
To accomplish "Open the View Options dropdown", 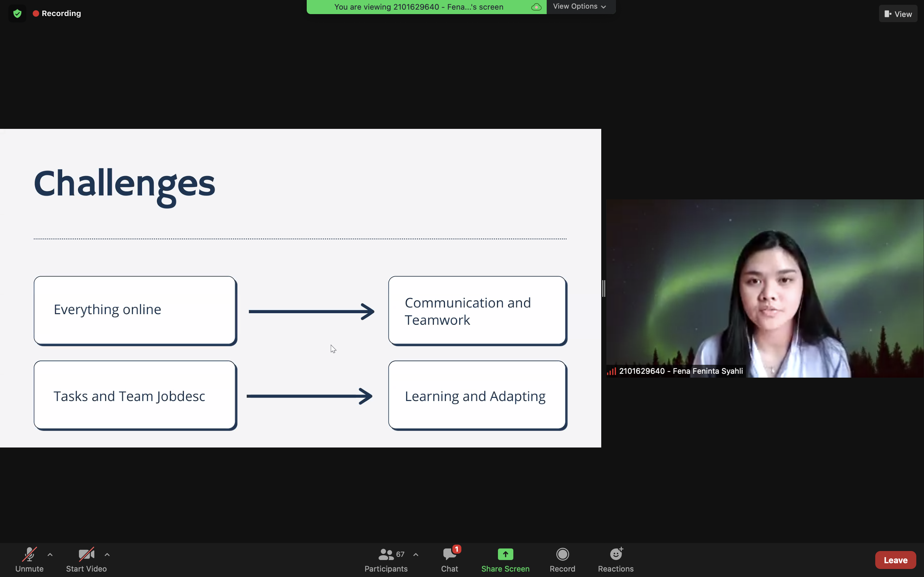I will tap(579, 6).
